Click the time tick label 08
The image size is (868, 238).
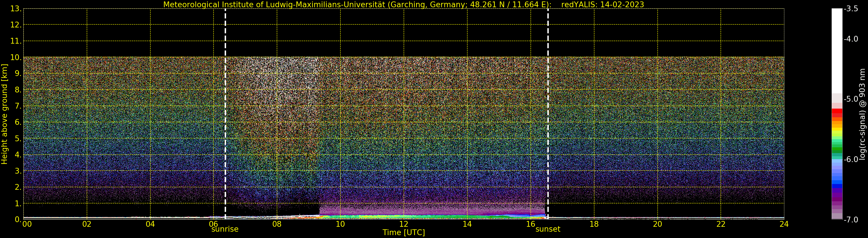coord(277,224)
